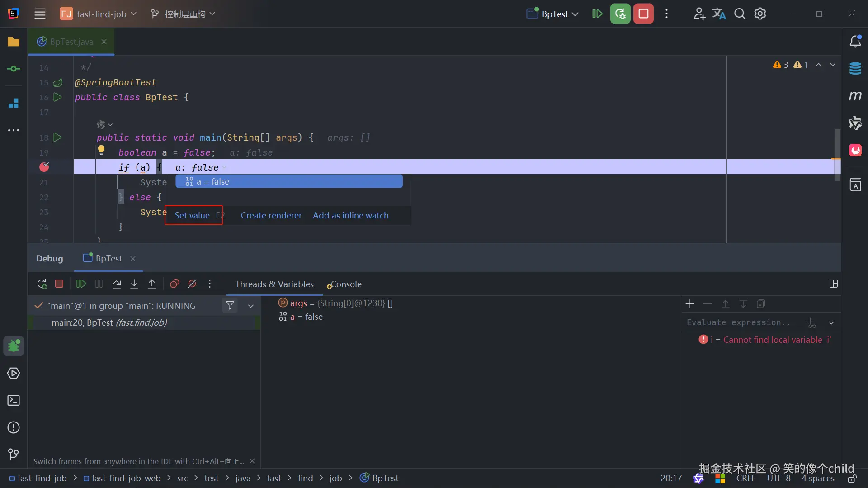Image resolution: width=868 pixels, height=488 pixels.
Task: Open the fast-find-job project dropdown
Action: coord(98,14)
